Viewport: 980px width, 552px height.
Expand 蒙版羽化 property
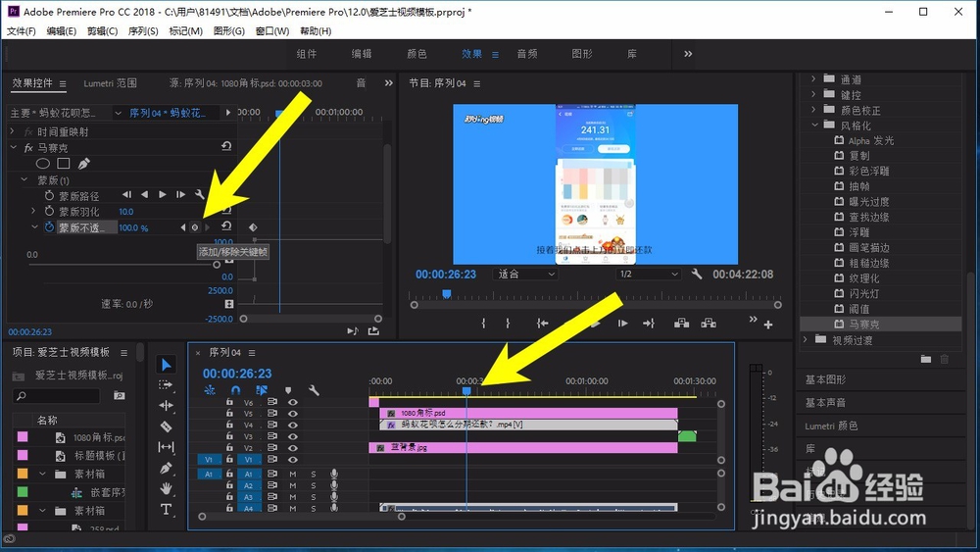coord(34,212)
